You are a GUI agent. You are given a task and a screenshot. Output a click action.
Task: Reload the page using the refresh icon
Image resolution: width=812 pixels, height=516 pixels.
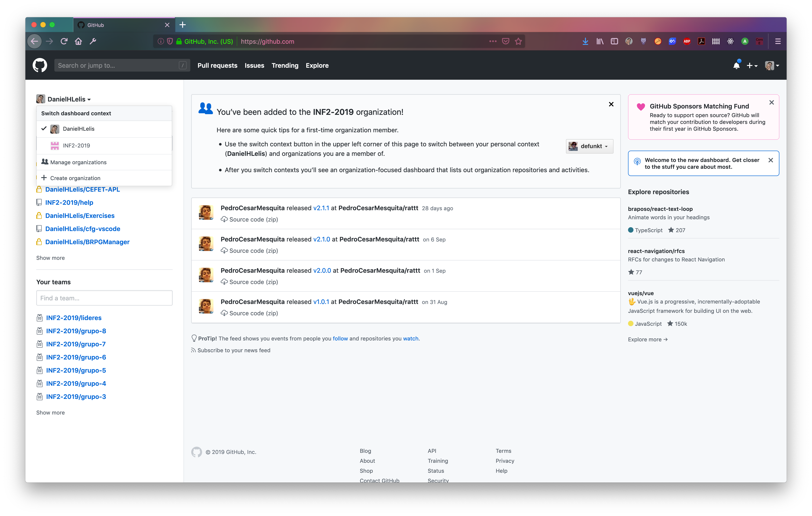pyautogui.click(x=64, y=41)
